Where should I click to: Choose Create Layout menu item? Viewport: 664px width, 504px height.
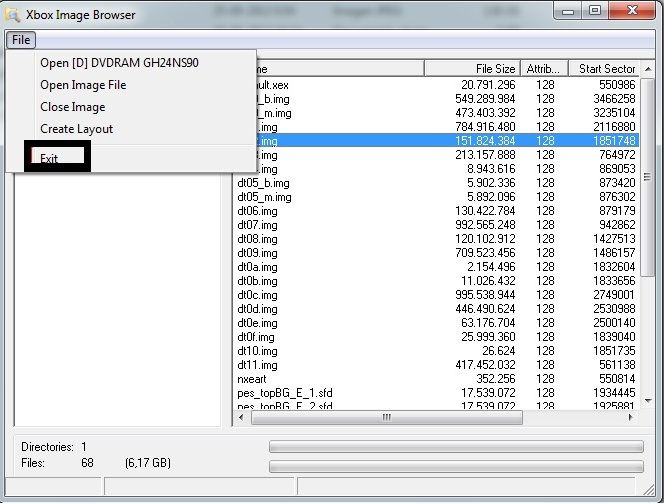click(x=77, y=129)
